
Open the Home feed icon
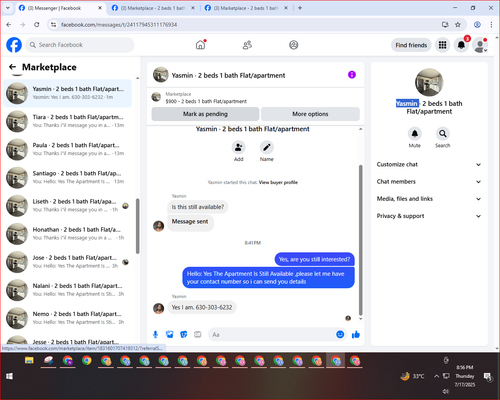[200, 45]
